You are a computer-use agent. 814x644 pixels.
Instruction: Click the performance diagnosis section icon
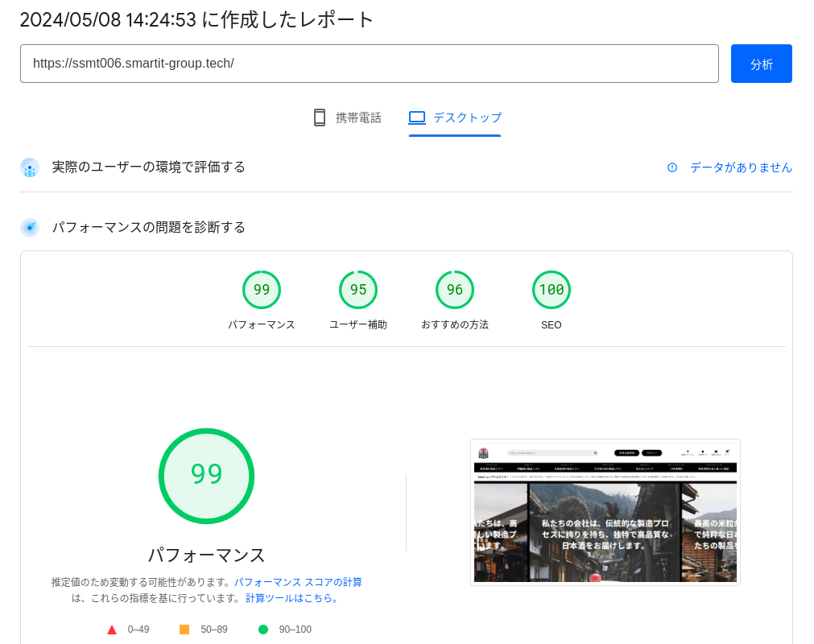[30, 228]
